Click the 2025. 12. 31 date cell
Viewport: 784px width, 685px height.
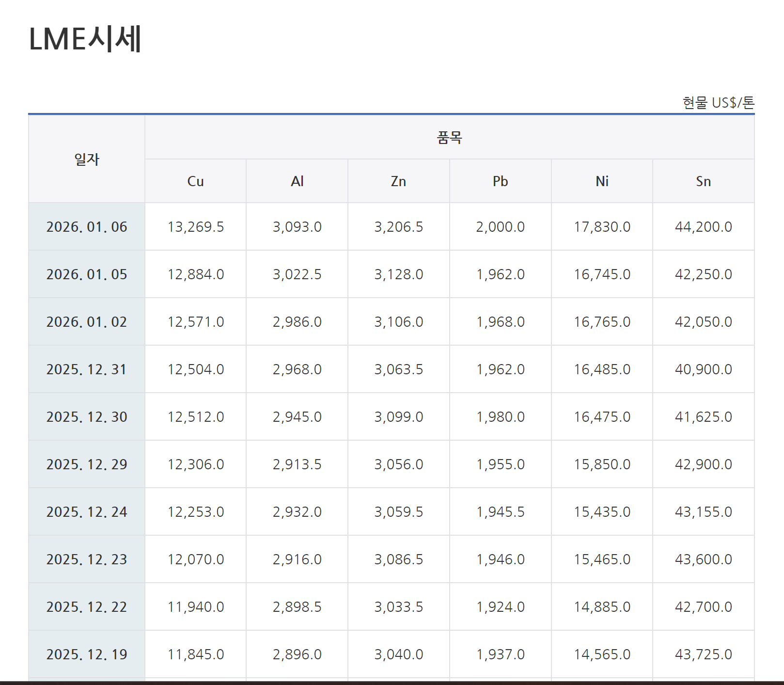click(87, 369)
